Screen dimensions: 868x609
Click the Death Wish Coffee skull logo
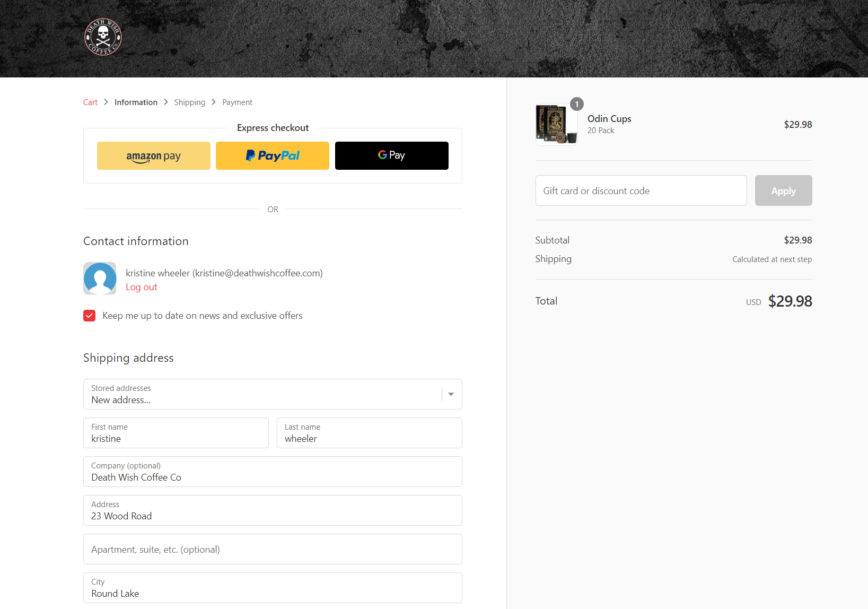[103, 37]
